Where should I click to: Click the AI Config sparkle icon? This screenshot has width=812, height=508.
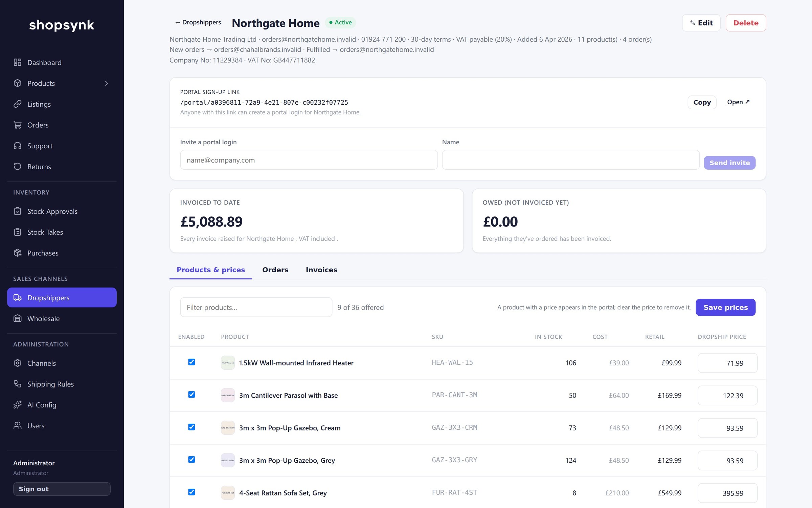[18, 405]
